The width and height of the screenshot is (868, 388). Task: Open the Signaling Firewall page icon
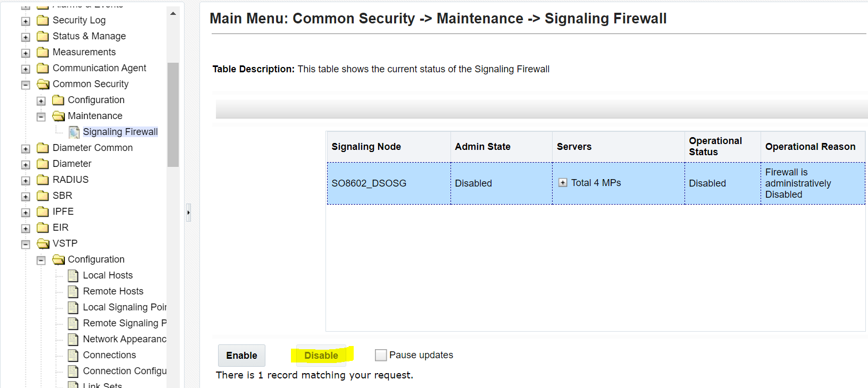[x=73, y=131]
